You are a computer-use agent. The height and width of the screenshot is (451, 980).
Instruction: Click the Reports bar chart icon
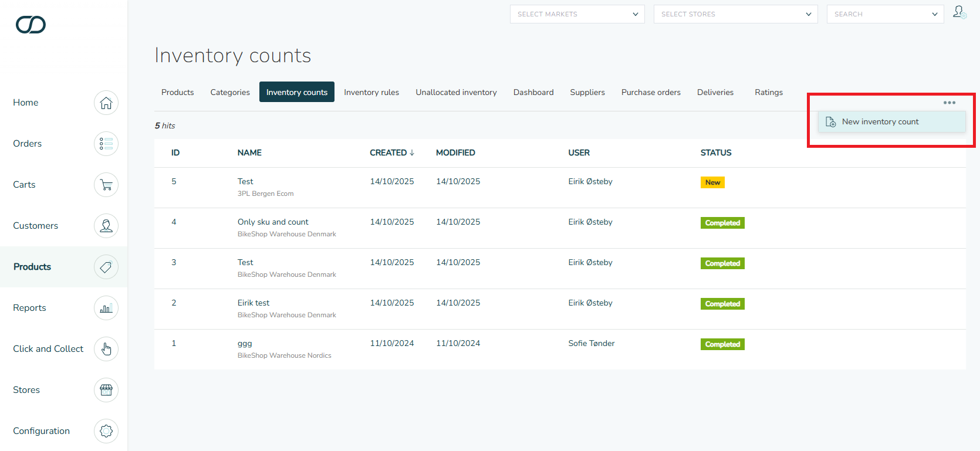tap(106, 308)
